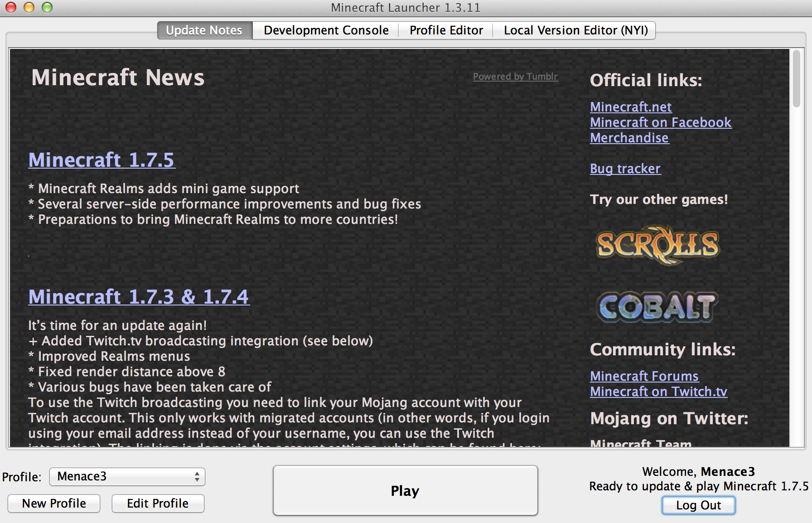Click the 'Mojang on Twitter:' heading text
This screenshot has height=523, width=812.
coord(669,418)
